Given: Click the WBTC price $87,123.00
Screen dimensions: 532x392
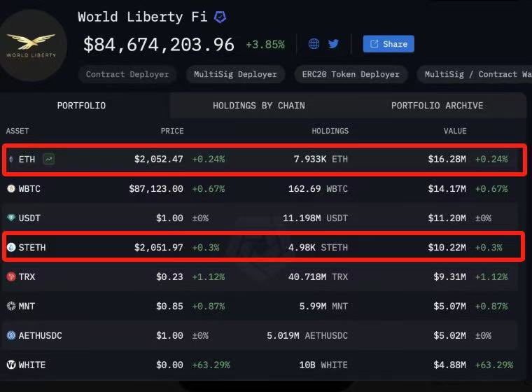Looking at the screenshot, I should click(156, 189).
